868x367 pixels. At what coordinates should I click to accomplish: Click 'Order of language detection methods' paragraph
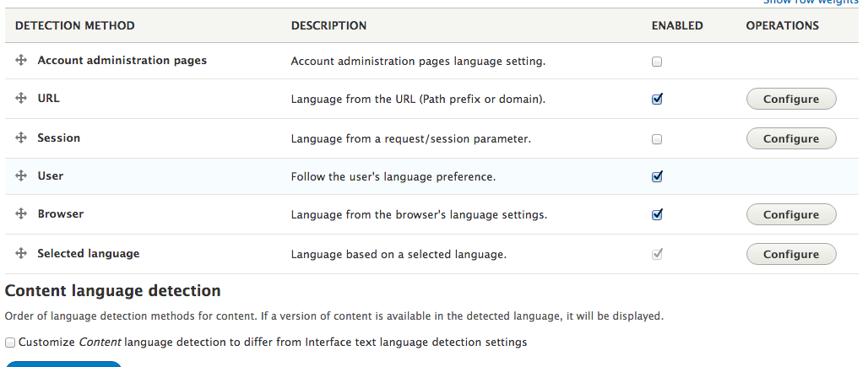pos(334,316)
